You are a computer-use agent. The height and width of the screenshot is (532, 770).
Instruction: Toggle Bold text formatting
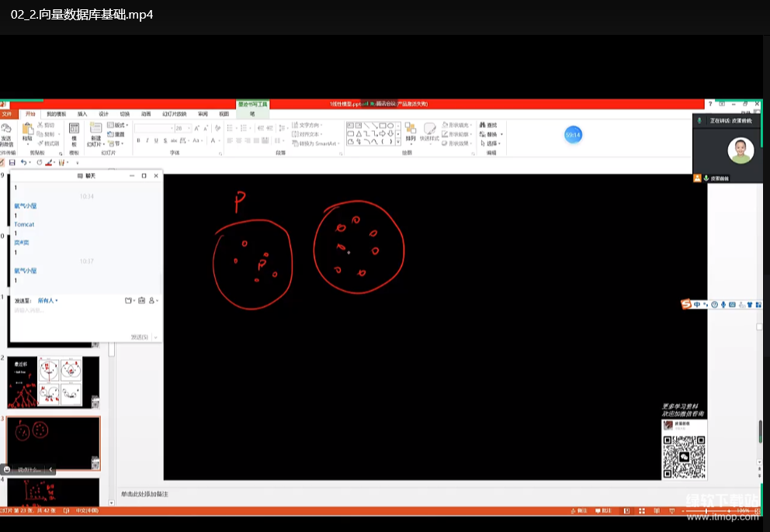coord(138,141)
